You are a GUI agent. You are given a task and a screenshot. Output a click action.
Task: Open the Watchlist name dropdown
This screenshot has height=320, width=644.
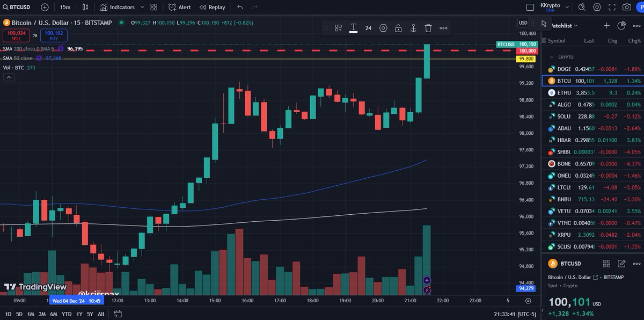point(564,25)
